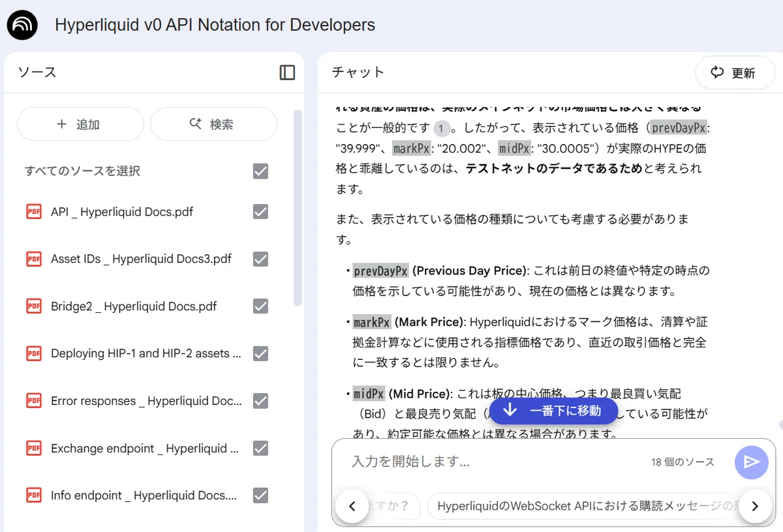Viewport: 783px width, 532px height.
Task: Show next suggested question arrow
Action: click(755, 506)
